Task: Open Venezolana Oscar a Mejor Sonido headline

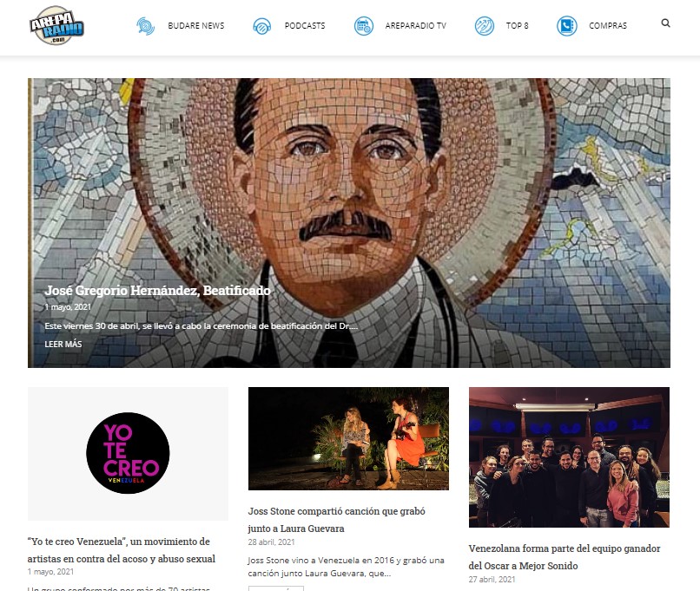Action: [x=565, y=557]
